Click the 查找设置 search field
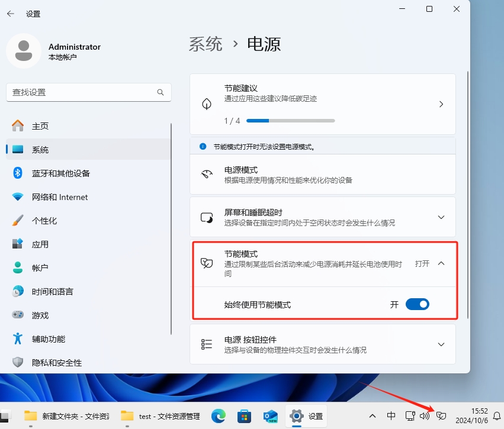 tap(88, 92)
